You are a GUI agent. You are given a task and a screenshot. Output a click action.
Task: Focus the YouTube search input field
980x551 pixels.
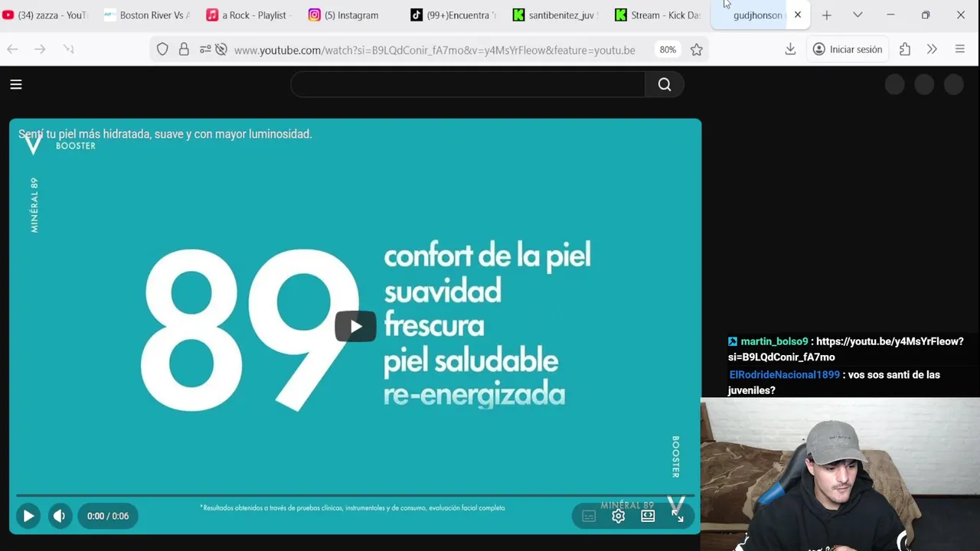pyautogui.click(x=468, y=85)
